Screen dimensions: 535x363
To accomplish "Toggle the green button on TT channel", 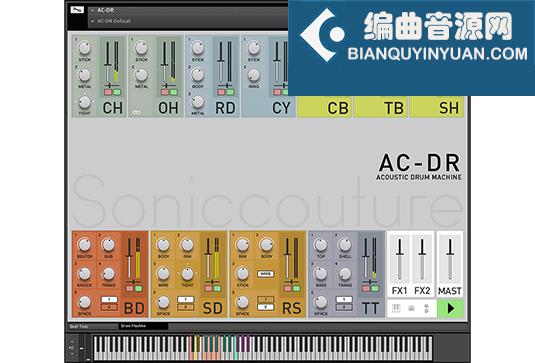I will (375, 289).
